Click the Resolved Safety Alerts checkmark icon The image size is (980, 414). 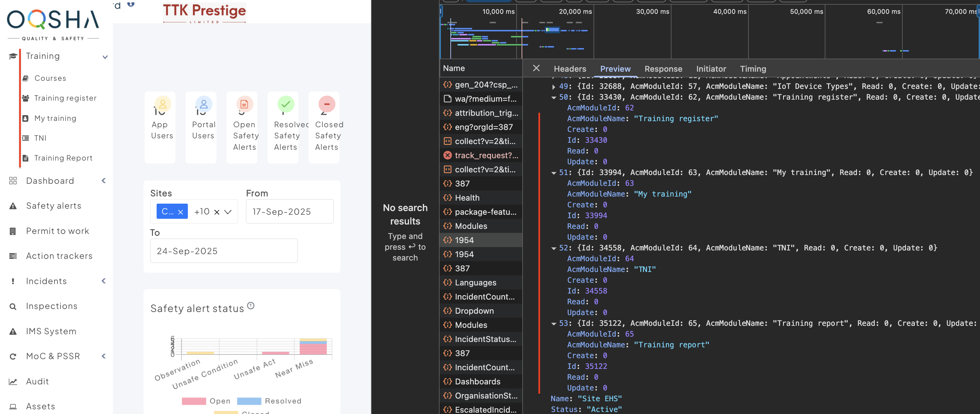pyautogui.click(x=286, y=104)
